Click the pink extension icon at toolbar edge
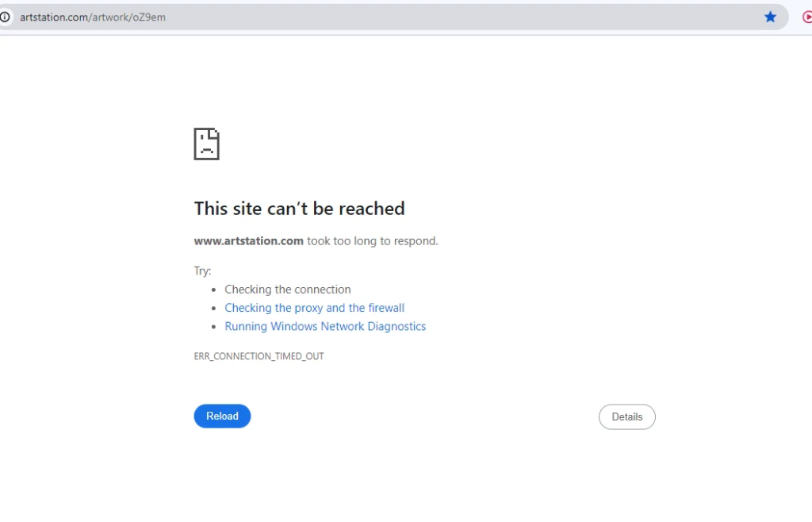The width and height of the screenshot is (812, 522). tap(806, 17)
